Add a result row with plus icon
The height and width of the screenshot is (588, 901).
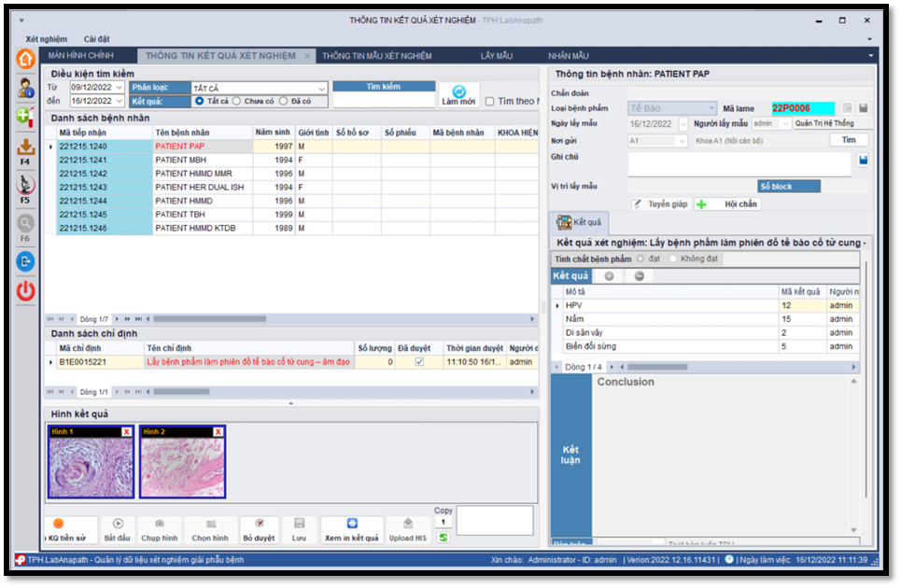tap(609, 276)
